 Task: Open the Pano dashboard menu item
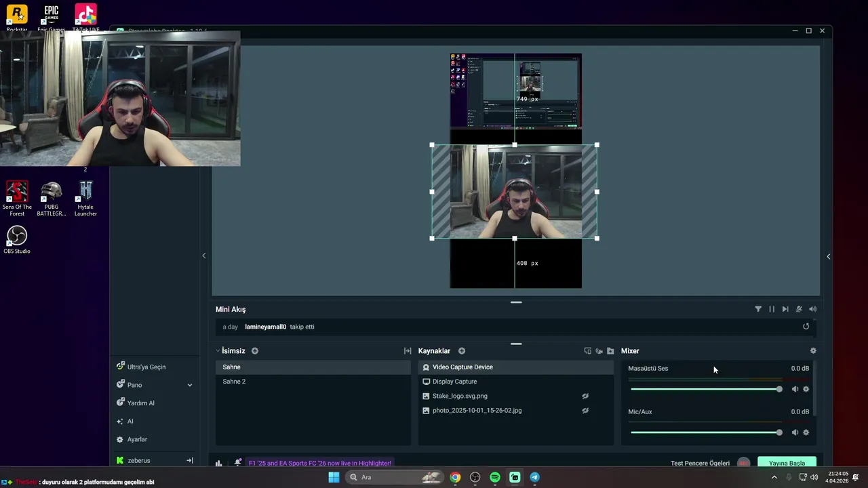point(130,385)
